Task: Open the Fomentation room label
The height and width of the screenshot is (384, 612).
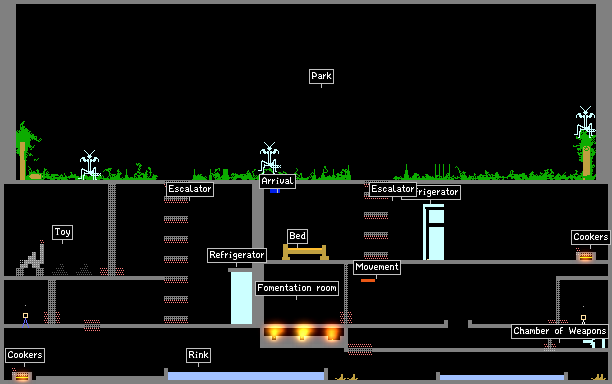Action: pos(297,288)
